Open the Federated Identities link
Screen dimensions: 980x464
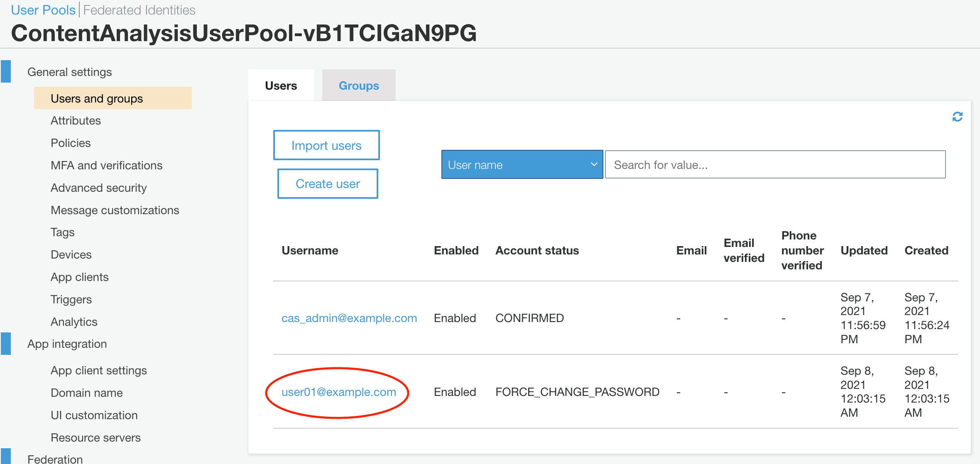[x=139, y=10]
